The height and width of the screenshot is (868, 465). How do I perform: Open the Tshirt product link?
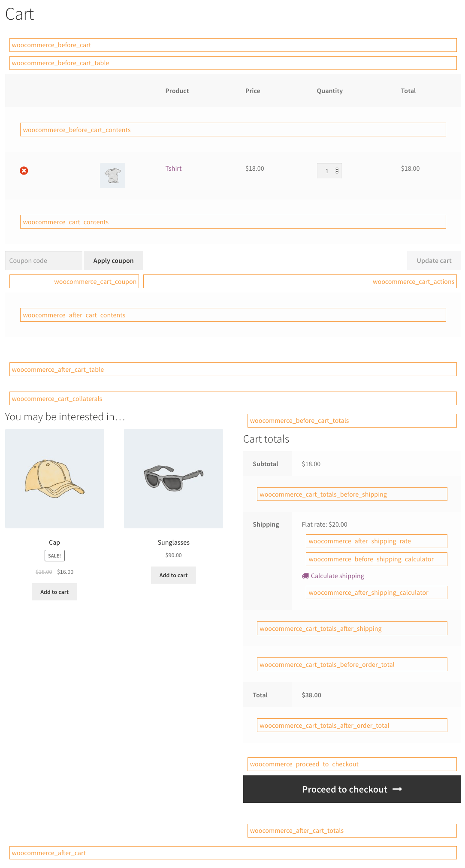173,169
